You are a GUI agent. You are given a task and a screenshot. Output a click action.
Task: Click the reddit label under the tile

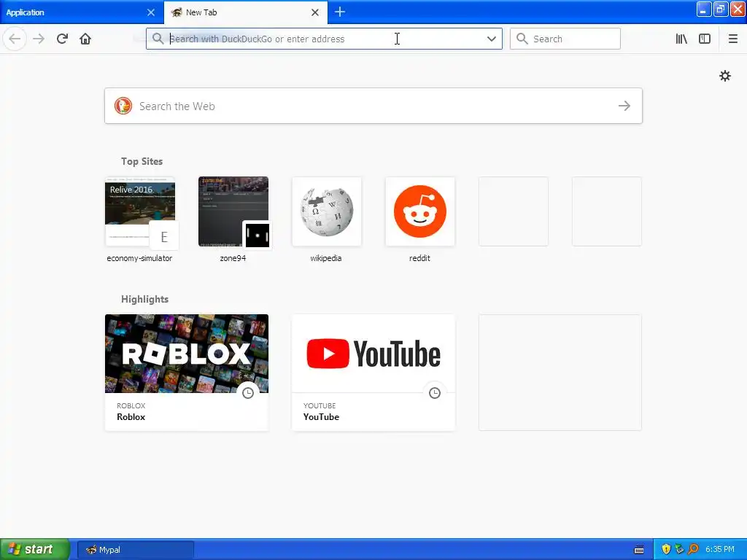[419, 258]
